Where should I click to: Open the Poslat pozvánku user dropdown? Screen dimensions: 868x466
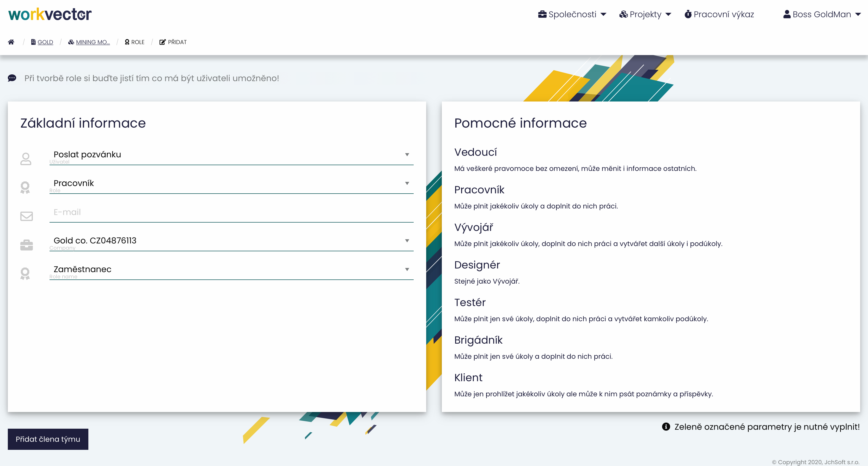[231, 154]
